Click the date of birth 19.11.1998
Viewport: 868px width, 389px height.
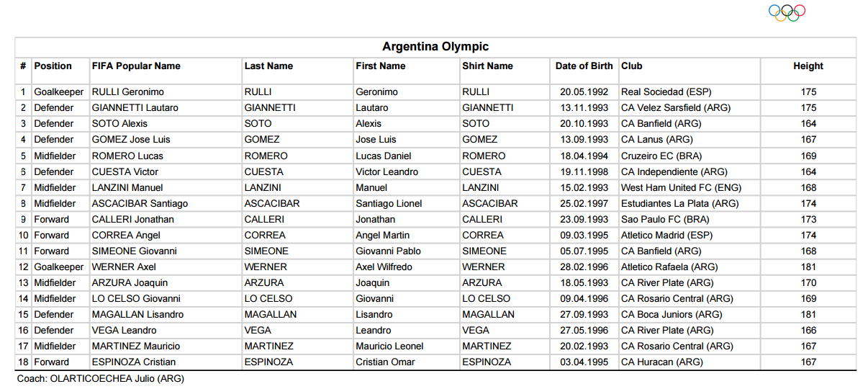tap(584, 171)
